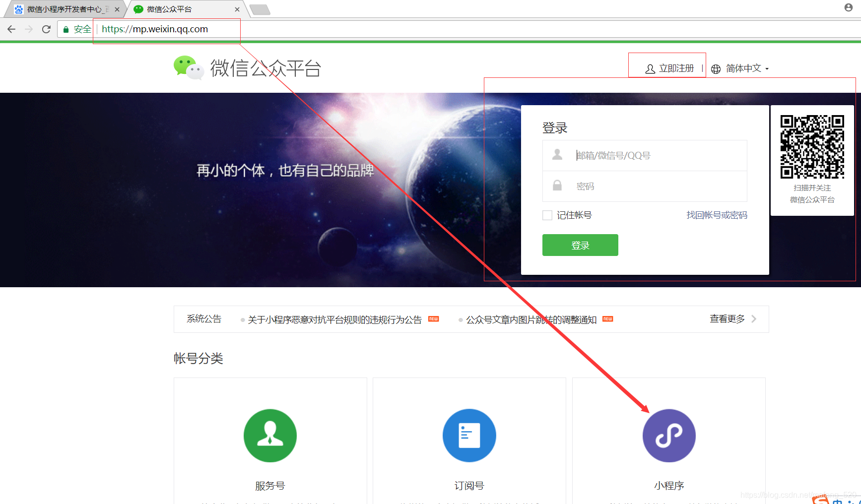Open a new browser tab
The width and height of the screenshot is (861, 504).
[x=260, y=9]
